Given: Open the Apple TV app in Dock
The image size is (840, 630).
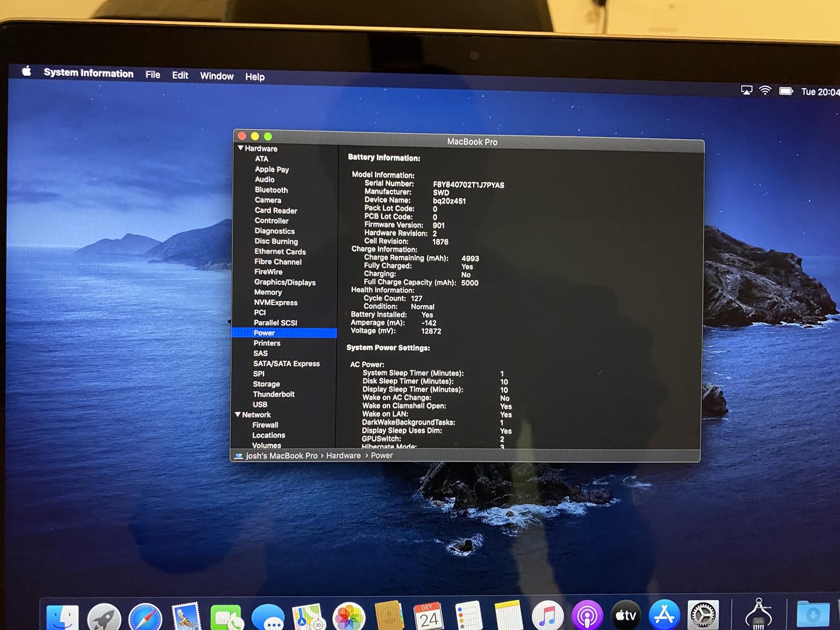Looking at the screenshot, I should 626,615.
